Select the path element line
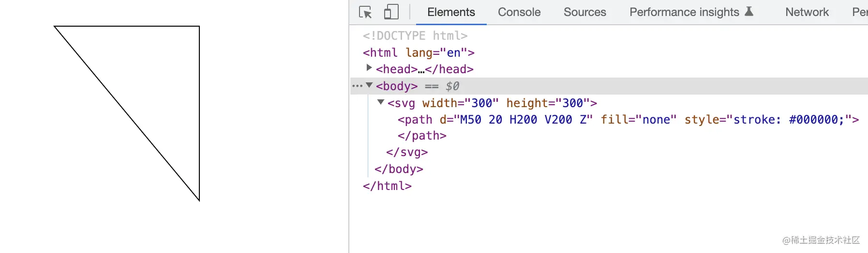The image size is (868, 253). (415, 120)
